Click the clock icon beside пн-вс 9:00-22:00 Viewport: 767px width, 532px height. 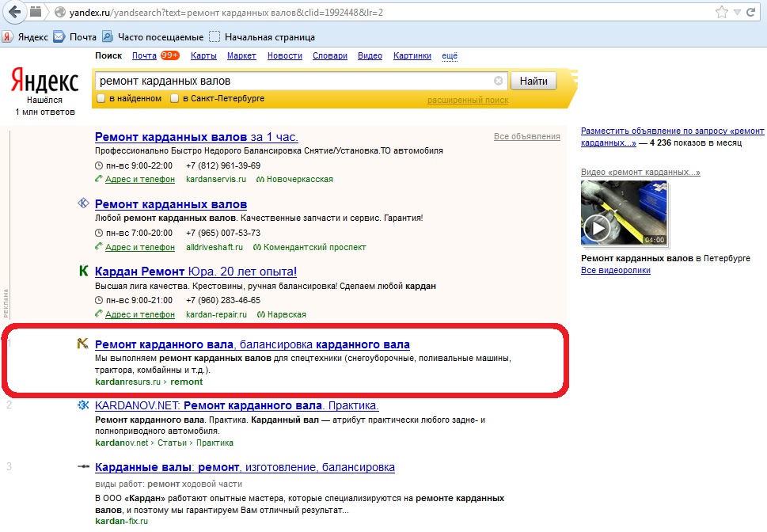pyautogui.click(x=99, y=166)
